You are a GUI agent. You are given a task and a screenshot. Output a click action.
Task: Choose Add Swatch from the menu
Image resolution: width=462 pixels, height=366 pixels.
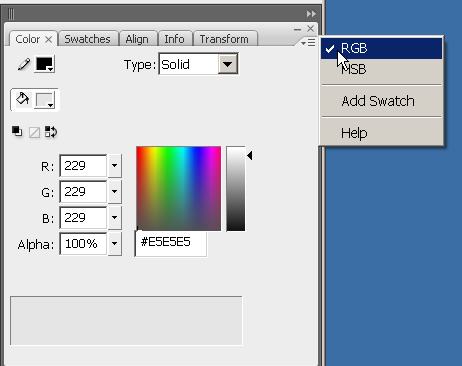click(x=381, y=101)
